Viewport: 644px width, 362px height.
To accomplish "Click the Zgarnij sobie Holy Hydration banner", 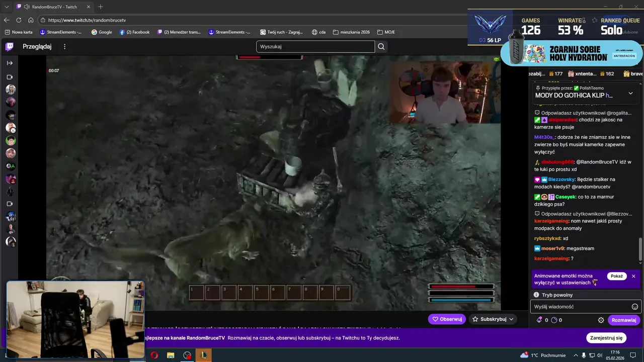I will pyautogui.click(x=572, y=53).
